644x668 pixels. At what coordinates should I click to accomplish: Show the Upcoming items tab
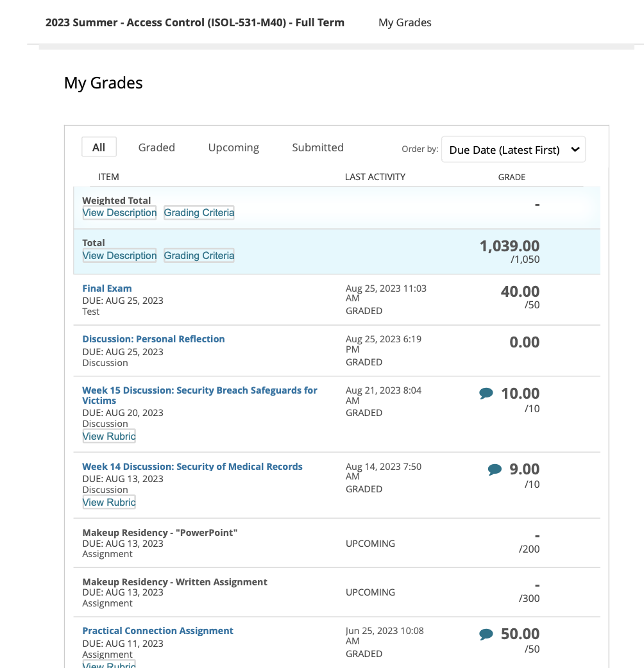click(233, 147)
